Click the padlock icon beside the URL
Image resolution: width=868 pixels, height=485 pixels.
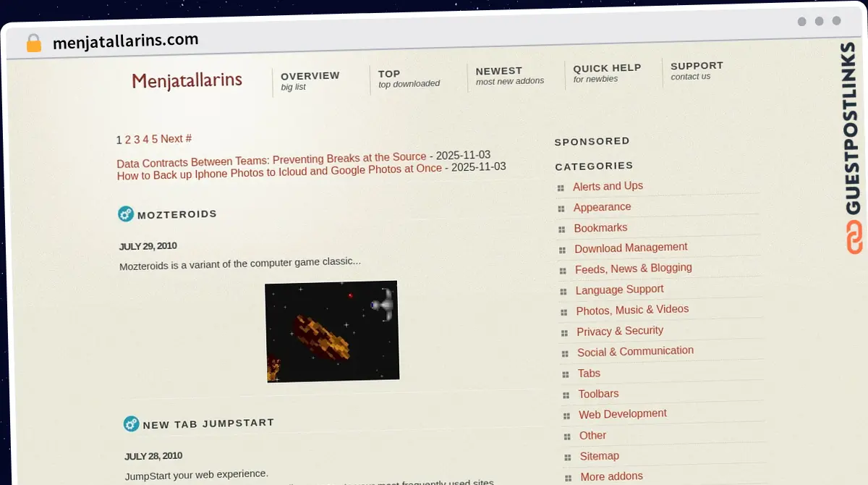point(33,43)
